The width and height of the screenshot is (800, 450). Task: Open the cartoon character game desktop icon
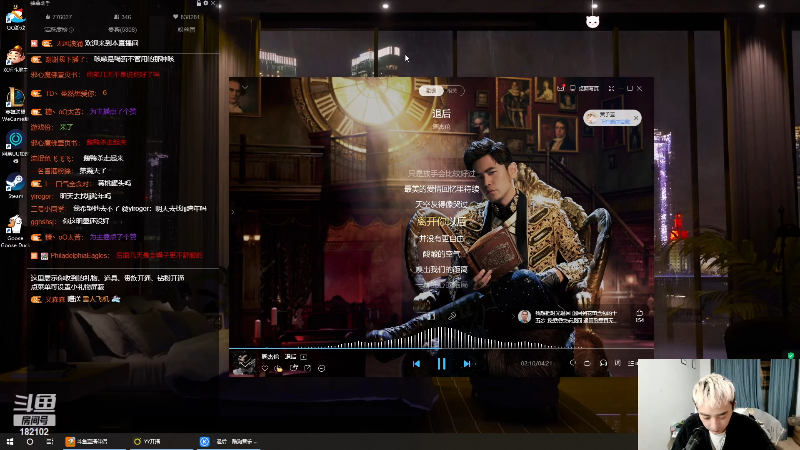[x=15, y=58]
